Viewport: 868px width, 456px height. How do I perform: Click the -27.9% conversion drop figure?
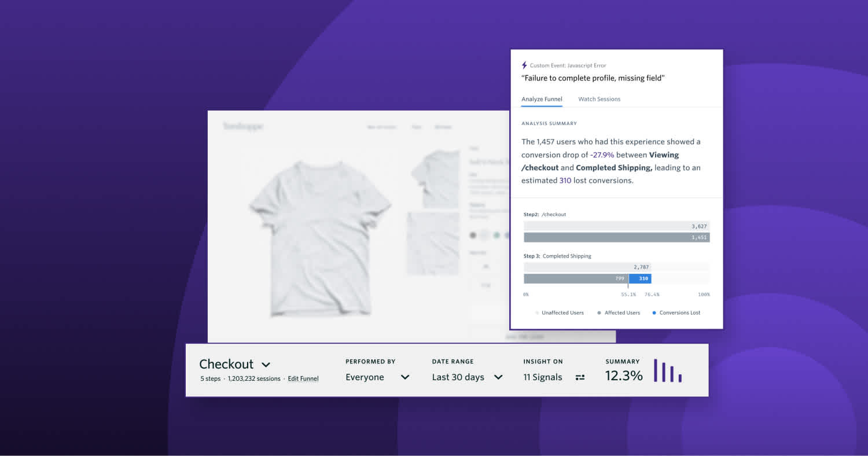(602, 155)
